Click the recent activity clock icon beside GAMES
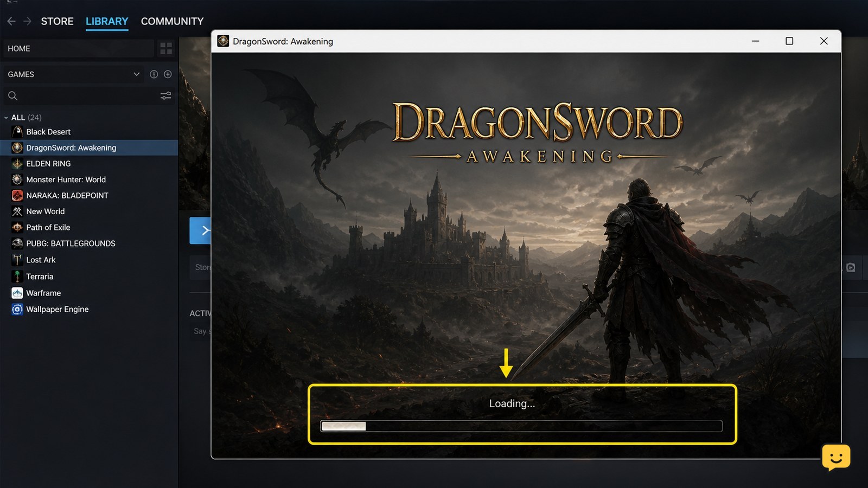 pyautogui.click(x=154, y=74)
